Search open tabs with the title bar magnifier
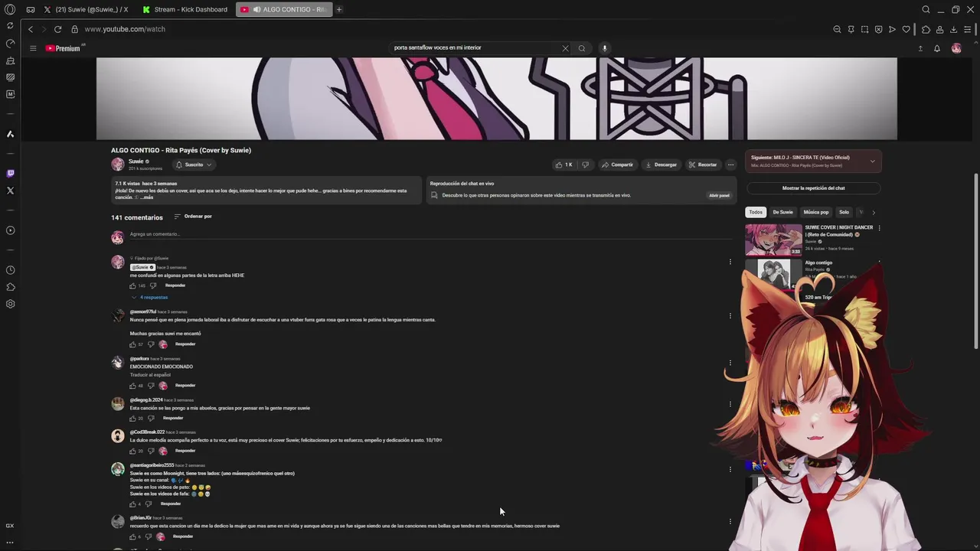Screen dimensions: 980x551 click(x=926, y=9)
